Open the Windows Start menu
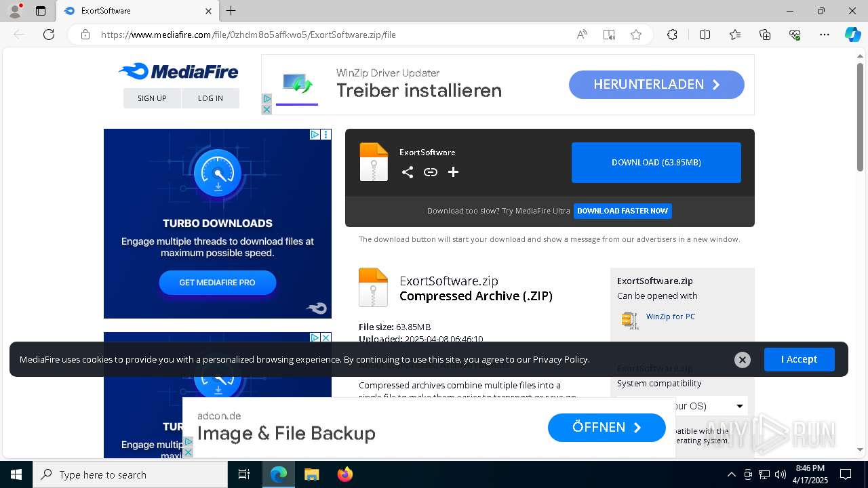This screenshot has height=488, width=868. (16, 474)
